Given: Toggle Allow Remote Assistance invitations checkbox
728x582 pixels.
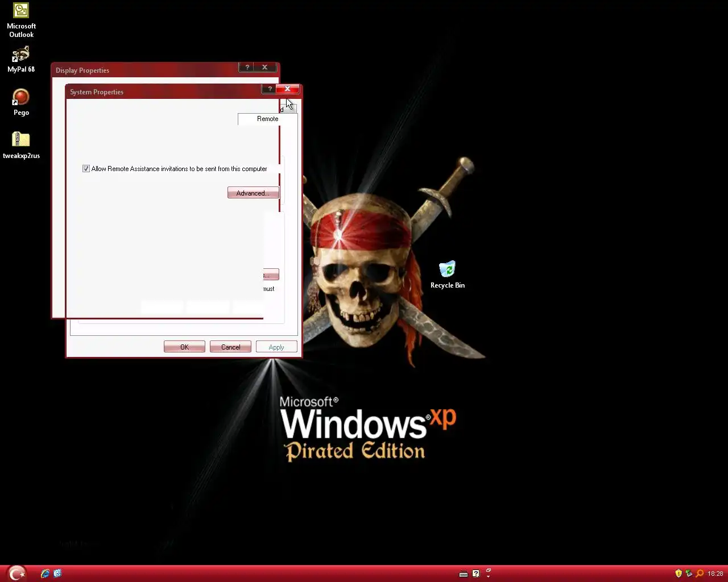Looking at the screenshot, I should pos(86,169).
